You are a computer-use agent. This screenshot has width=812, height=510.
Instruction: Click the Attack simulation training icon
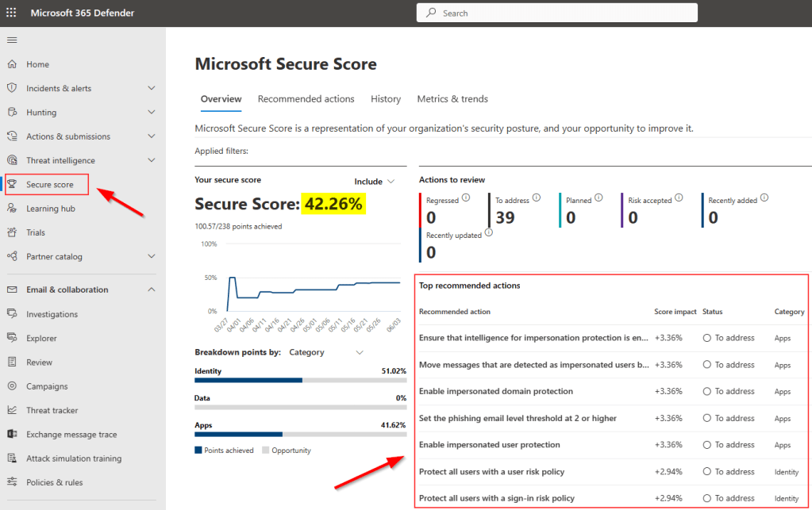12,458
